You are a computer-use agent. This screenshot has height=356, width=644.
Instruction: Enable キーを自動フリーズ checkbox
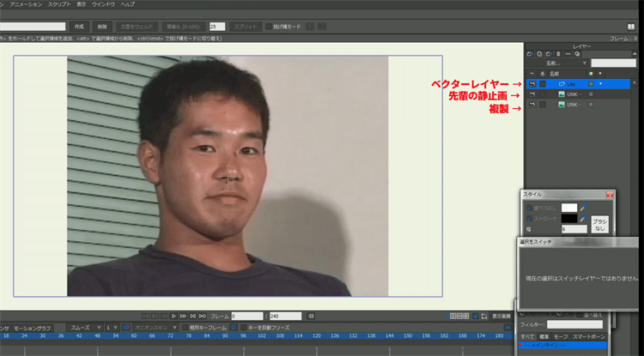244,328
